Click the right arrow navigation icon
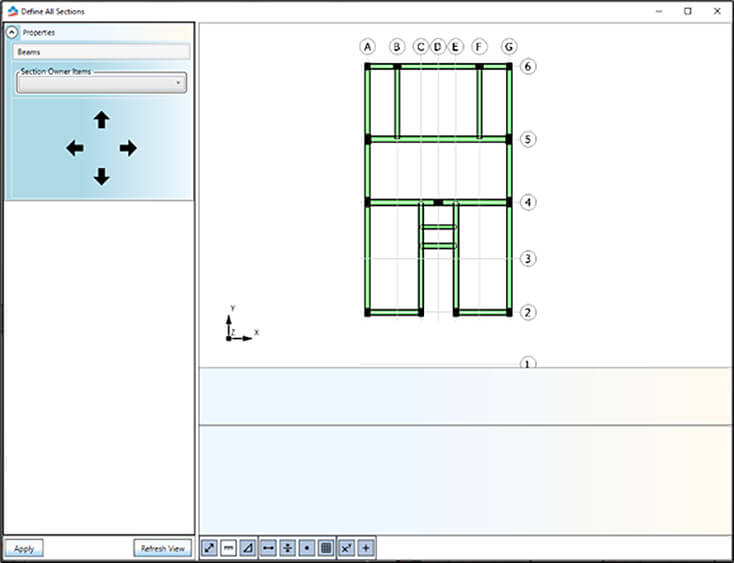Image resolution: width=734 pixels, height=563 pixels. click(128, 148)
